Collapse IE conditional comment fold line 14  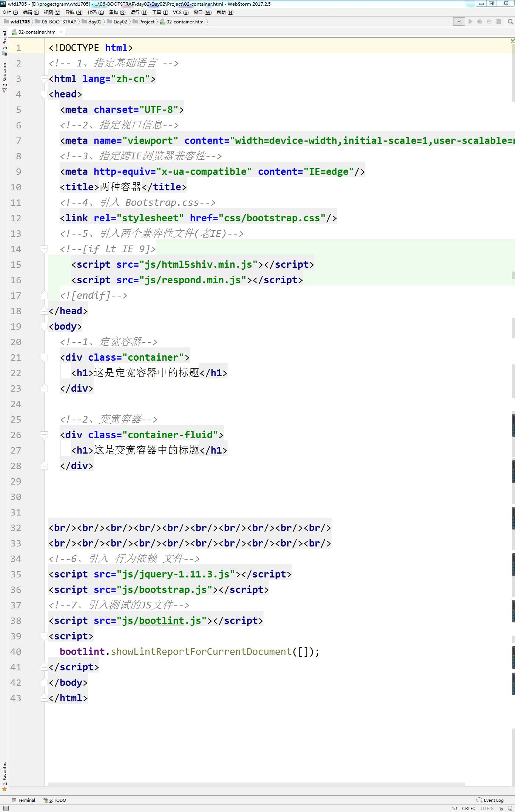[x=44, y=249]
